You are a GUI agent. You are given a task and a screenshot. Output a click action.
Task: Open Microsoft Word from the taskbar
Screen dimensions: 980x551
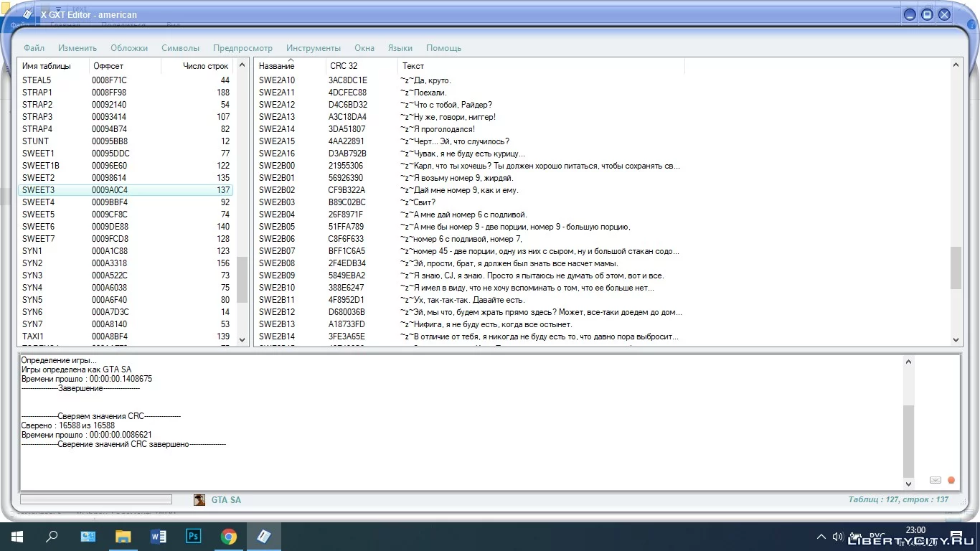point(159,537)
